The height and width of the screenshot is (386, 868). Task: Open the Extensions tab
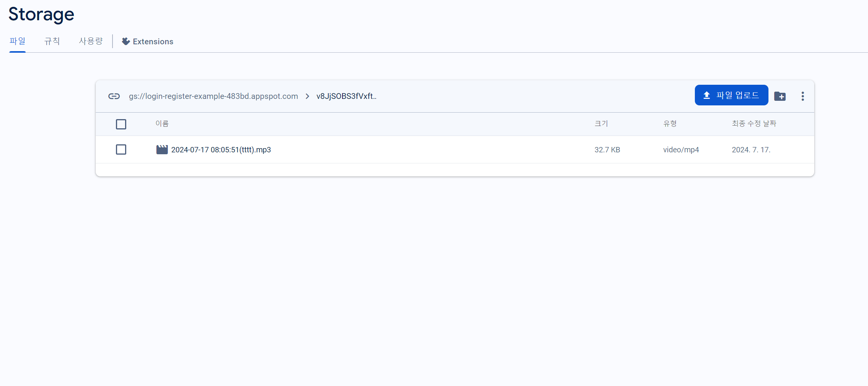pyautogui.click(x=148, y=41)
